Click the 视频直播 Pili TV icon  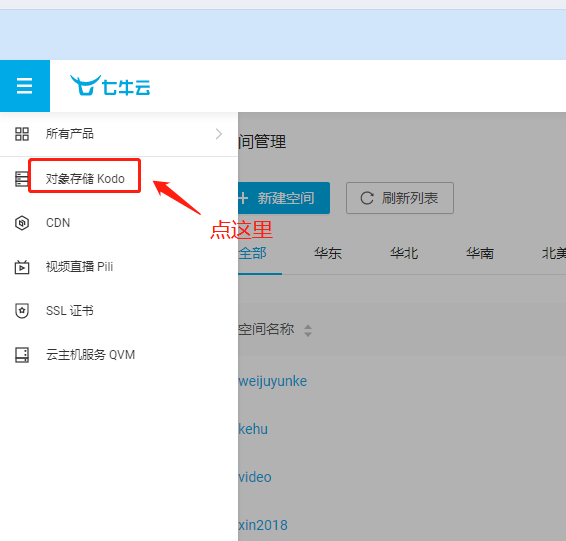pyautogui.click(x=22, y=267)
